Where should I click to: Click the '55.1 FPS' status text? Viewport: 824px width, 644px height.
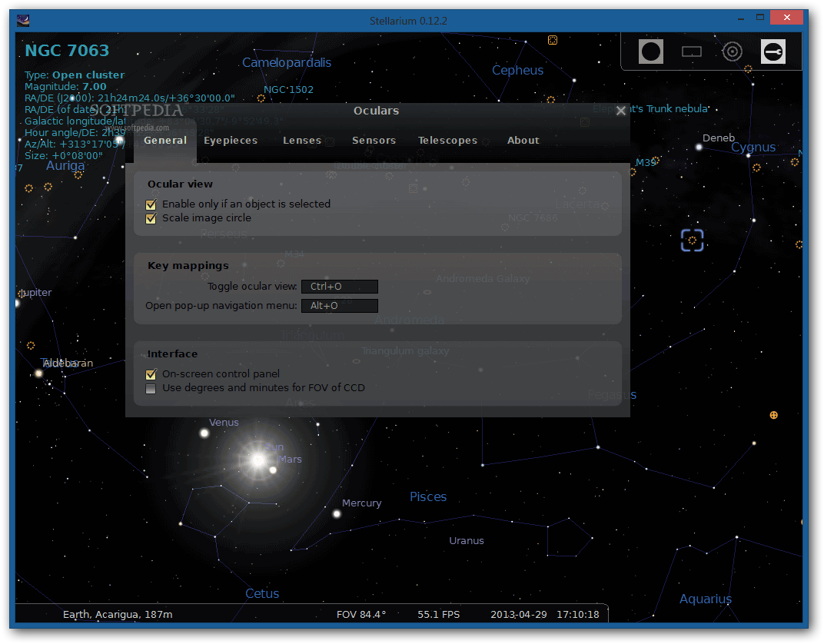438,615
